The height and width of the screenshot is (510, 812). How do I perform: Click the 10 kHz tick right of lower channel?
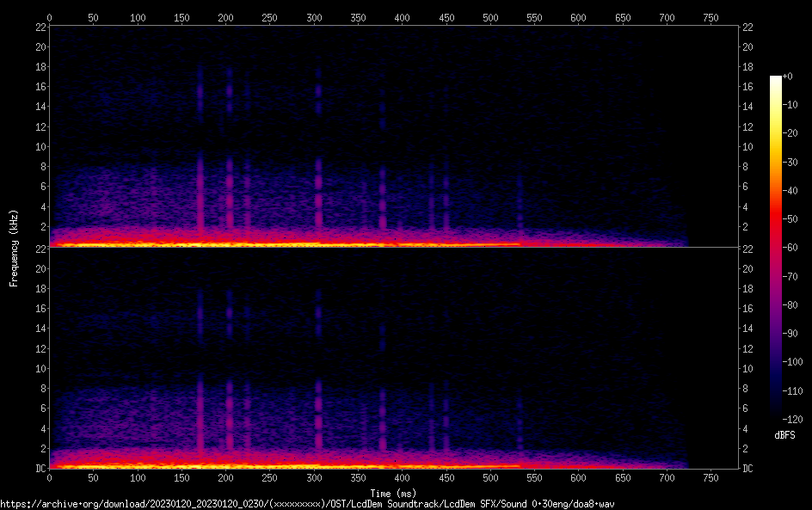pyautogui.click(x=748, y=368)
